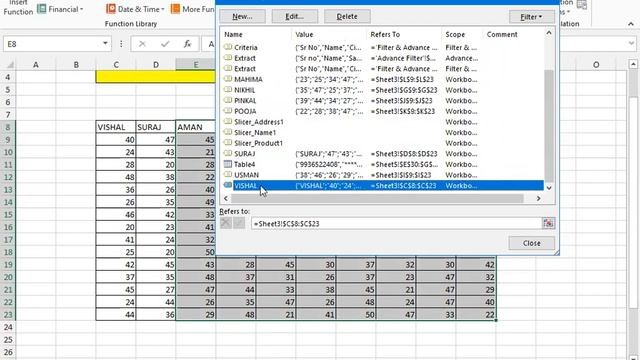This screenshot has width=640, height=360.
Task: Click the collapse dialog range selector icon
Action: pyautogui.click(x=548, y=223)
